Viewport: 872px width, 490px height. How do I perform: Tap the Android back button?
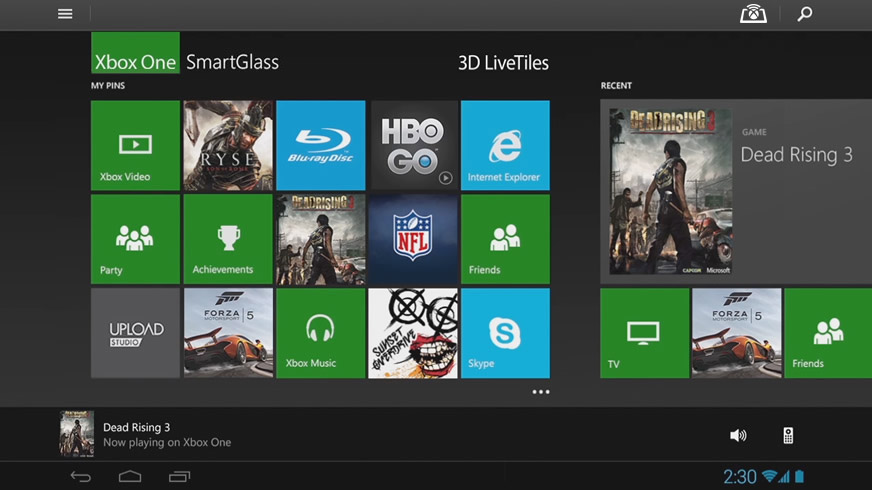[x=81, y=477]
